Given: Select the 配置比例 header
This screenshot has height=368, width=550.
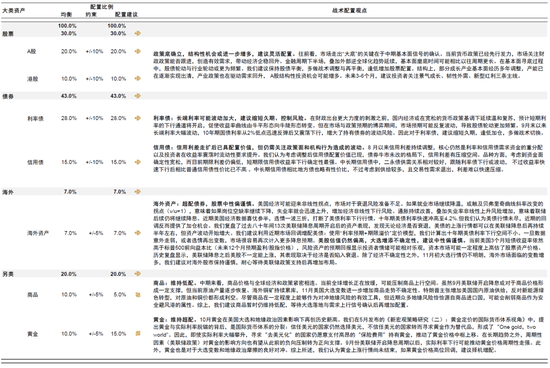Looking at the screenshot, I should [102, 7].
